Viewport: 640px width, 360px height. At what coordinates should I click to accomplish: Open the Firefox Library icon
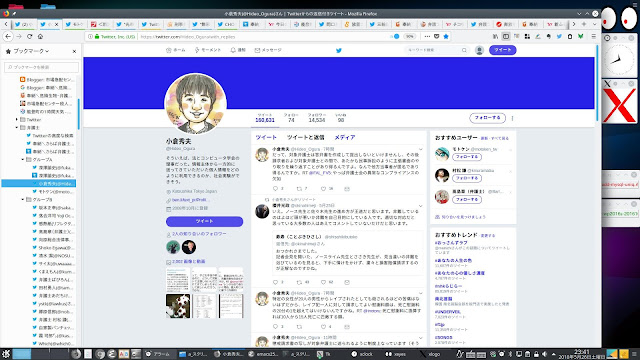(x=496, y=36)
